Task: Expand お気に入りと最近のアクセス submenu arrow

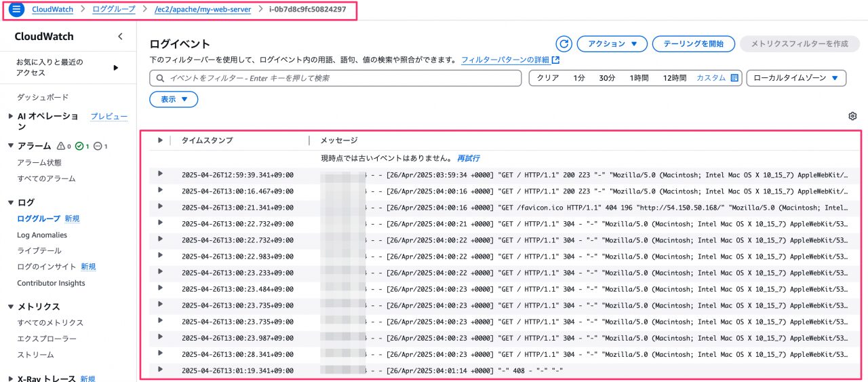Action: coord(115,67)
